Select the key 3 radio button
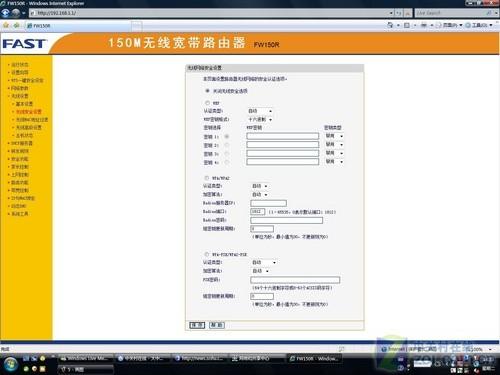The image size is (500, 375). (227, 154)
